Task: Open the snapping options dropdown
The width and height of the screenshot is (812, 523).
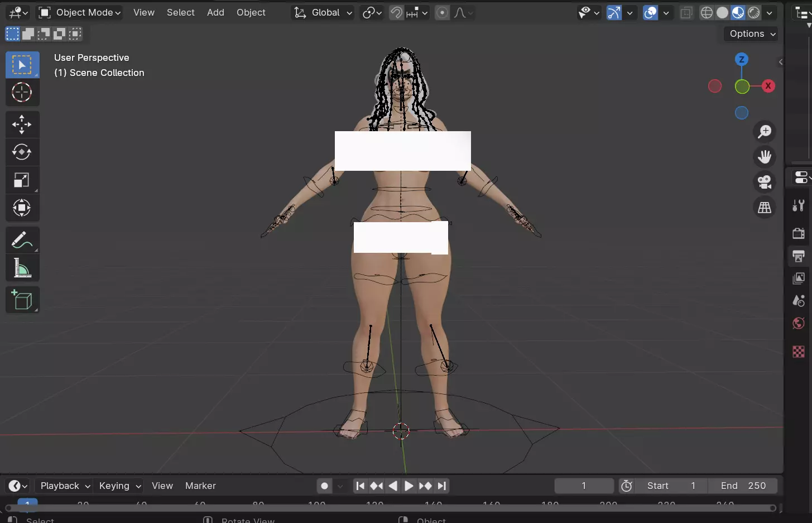Action: [x=417, y=12]
